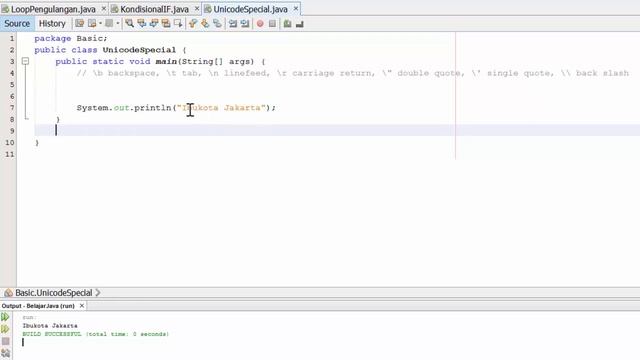This screenshot has height=360, width=640.
Task: Click the Stop build icon in Output
Action: click(5, 341)
